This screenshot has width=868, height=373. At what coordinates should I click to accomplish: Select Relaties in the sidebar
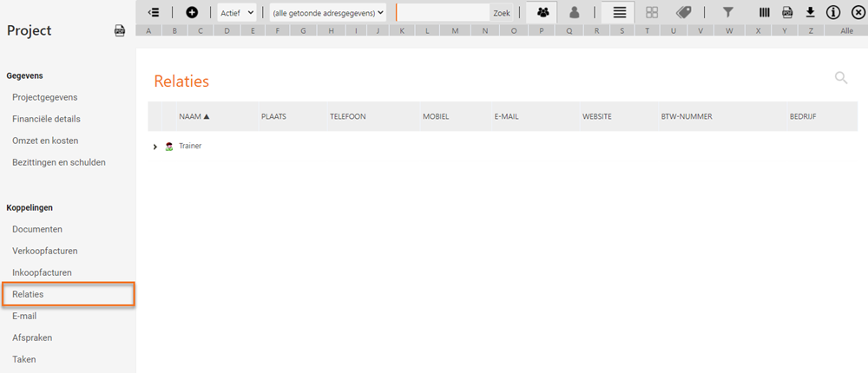point(68,294)
